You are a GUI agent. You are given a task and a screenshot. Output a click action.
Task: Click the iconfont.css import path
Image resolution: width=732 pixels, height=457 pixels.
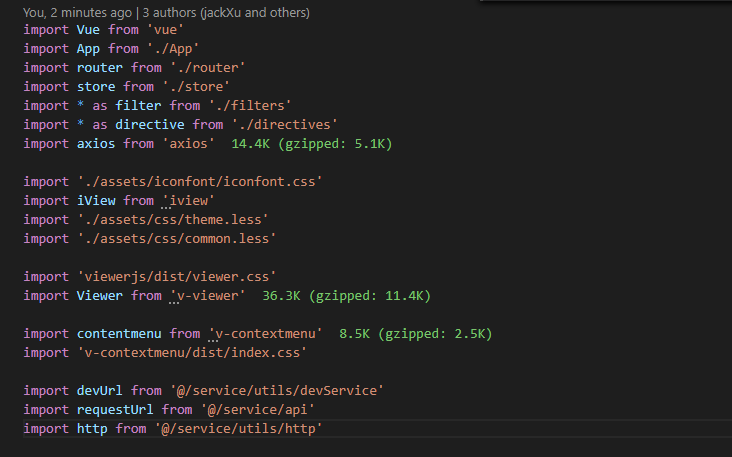point(200,182)
